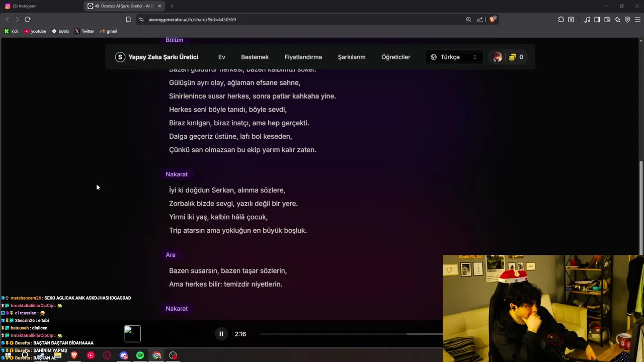Open the kick bookmark

(11, 31)
